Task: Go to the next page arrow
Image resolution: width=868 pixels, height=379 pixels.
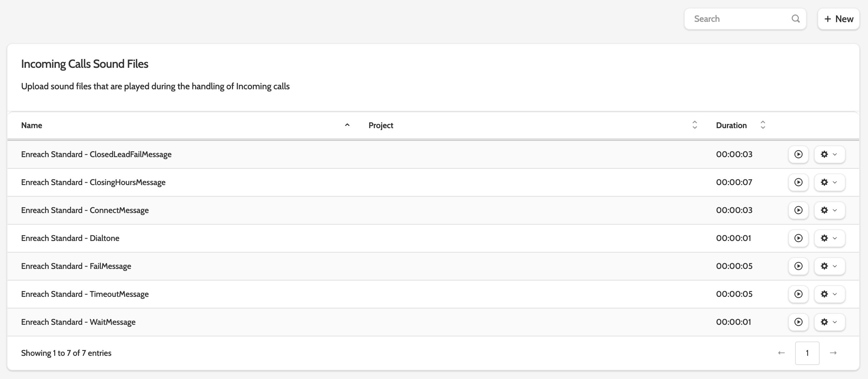Action: (x=833, y=353)
